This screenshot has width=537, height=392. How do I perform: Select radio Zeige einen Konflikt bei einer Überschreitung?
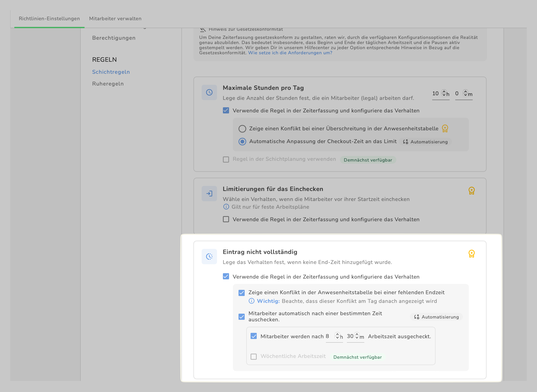coord(242,129)
